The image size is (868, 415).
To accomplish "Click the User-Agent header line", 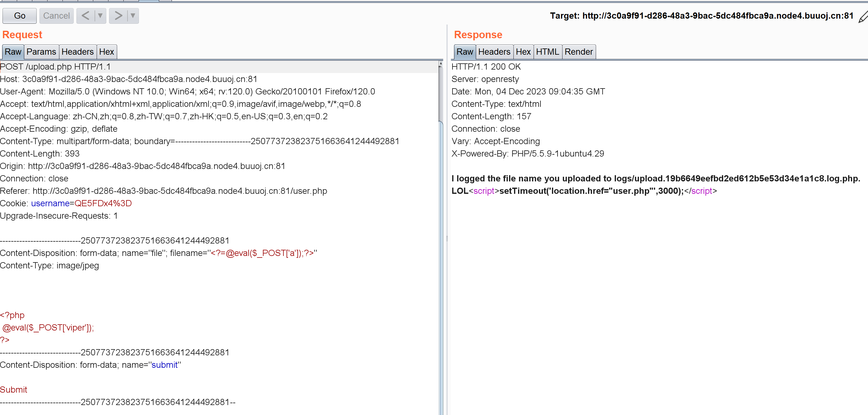I will [x=188, y=92].
